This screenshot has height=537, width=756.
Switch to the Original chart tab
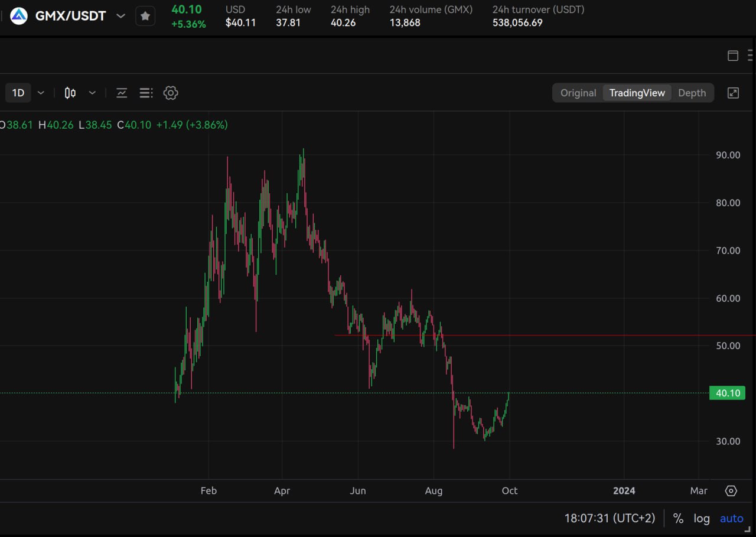pyautogui.click(x=578, y=93)
